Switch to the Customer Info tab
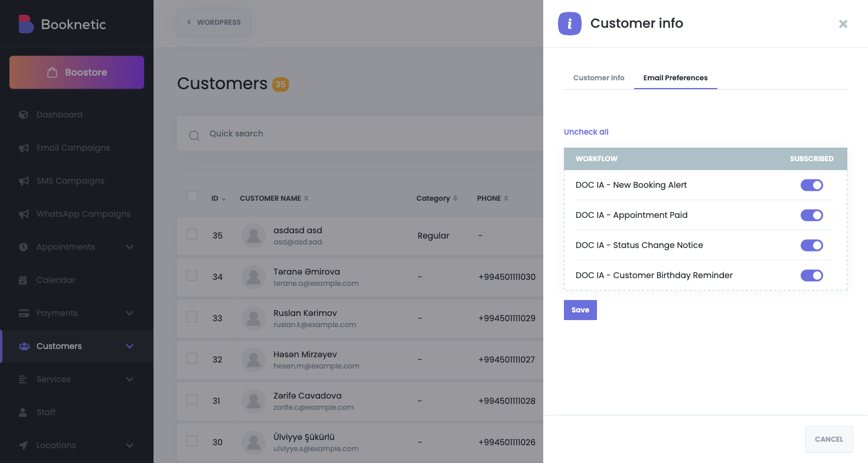The height and width of the screenshot is (463, 868). click(599, 78)
